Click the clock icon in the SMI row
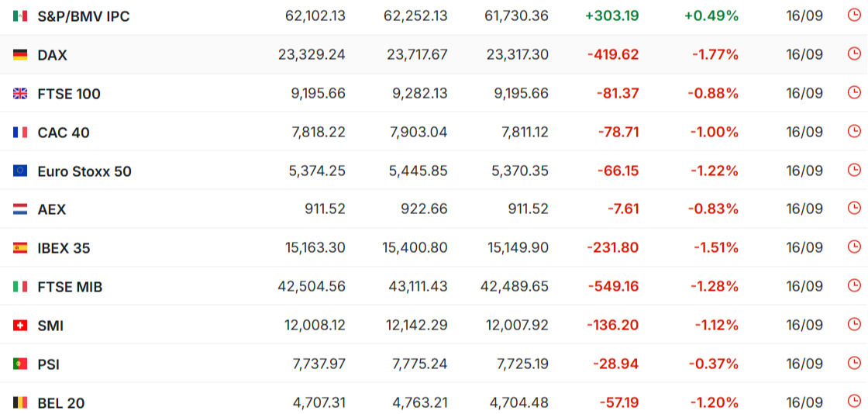Viewport: 868px width, 414px height. [x=854, y=324]
